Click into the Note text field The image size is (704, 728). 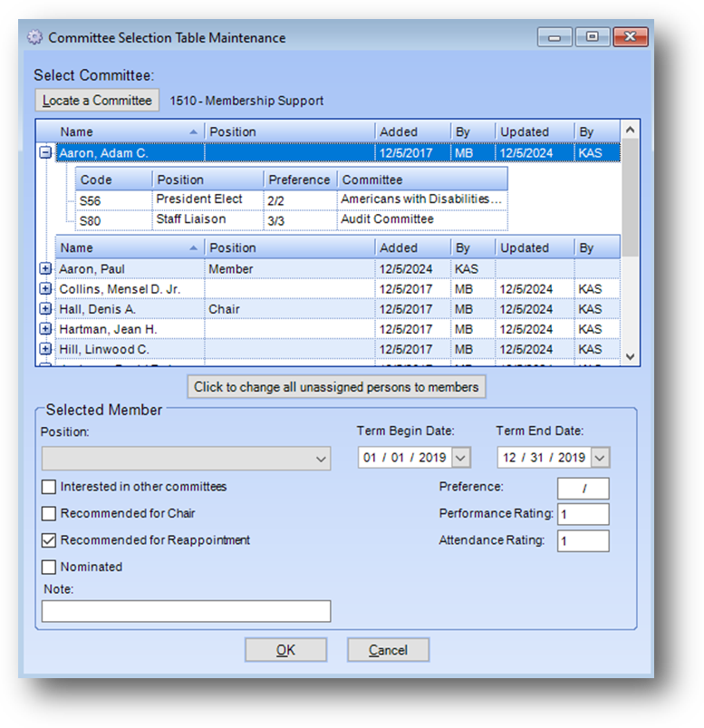tap(186, 611)
